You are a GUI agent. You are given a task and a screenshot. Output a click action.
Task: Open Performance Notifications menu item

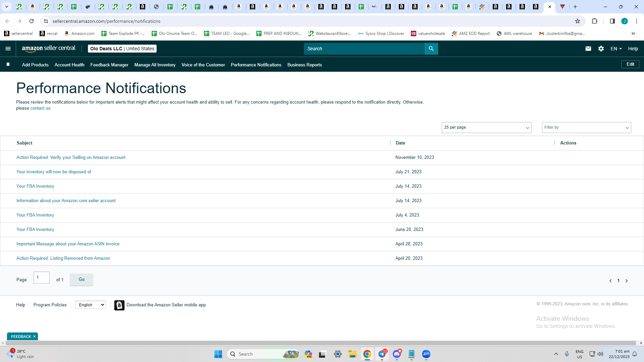tap(256, 65)
